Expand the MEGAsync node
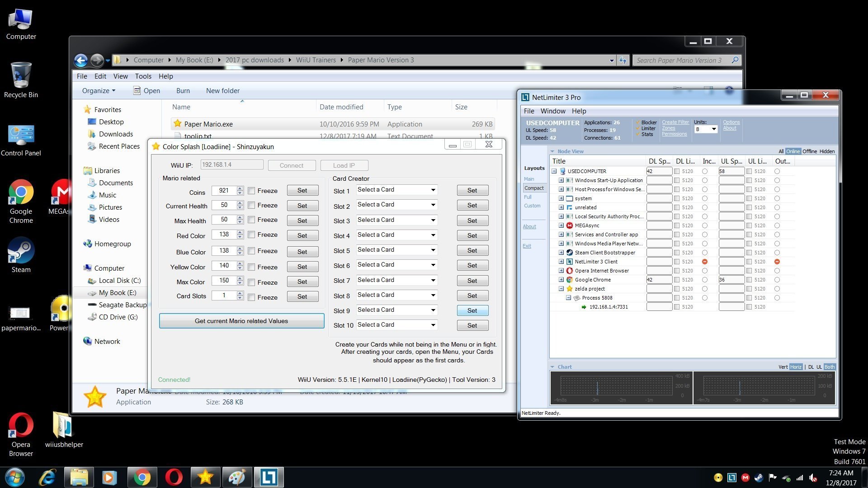 click(561, 225)
